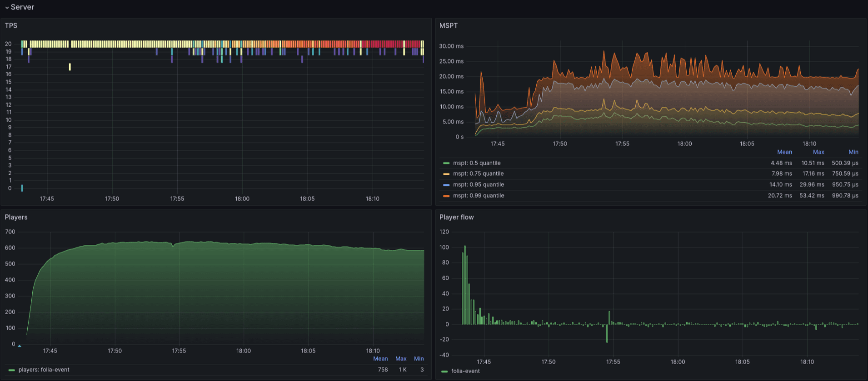Click the 30.00 ms axis label in MSPT
This screenshot has width=868, height=381.
tap(451, 46)
